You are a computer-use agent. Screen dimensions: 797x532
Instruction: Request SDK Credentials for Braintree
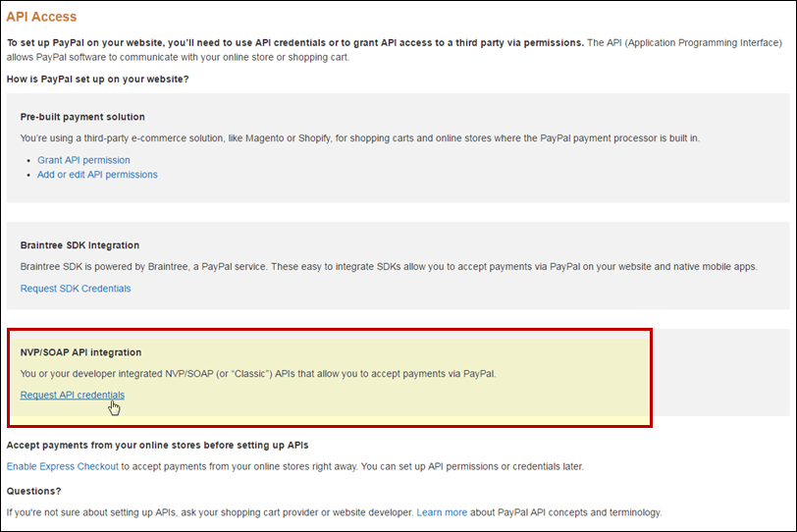pos(76,289)
